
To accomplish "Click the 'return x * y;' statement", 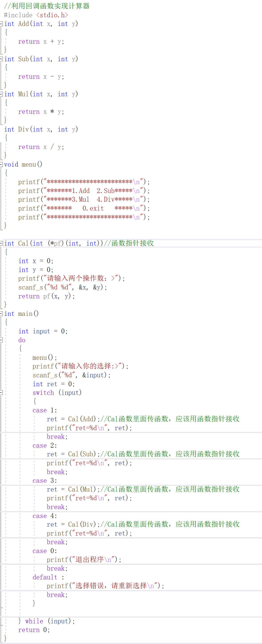I will click(41, 112).
